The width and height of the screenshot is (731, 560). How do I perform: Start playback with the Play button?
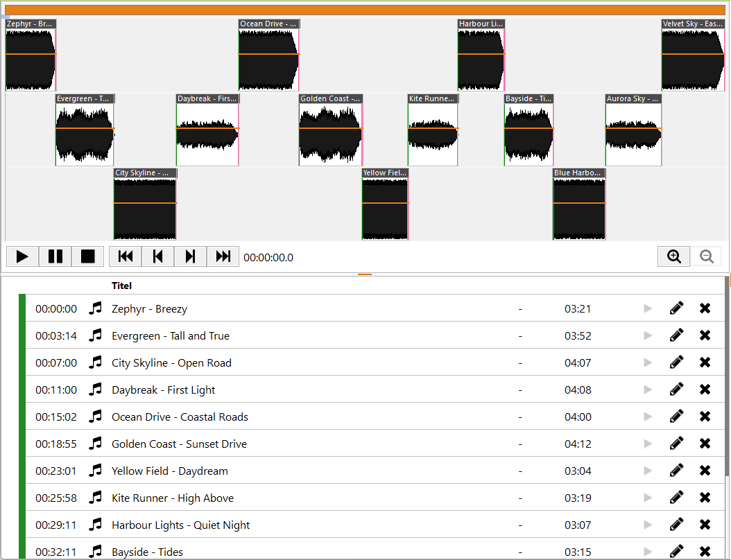[x=22, y=256]
